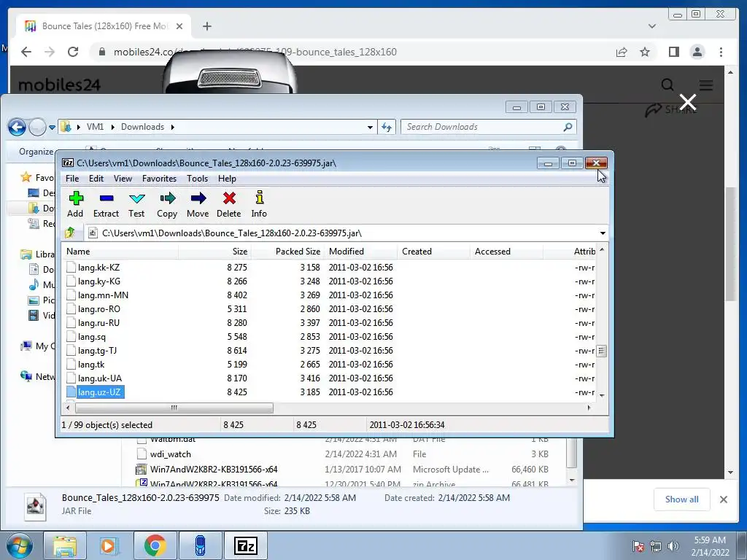Sort by Packed Size column header
Screen dimensions: 747x560
coord(287,252)
